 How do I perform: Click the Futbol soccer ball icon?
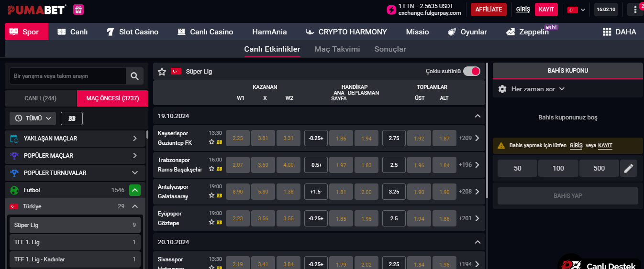(14, 190)
